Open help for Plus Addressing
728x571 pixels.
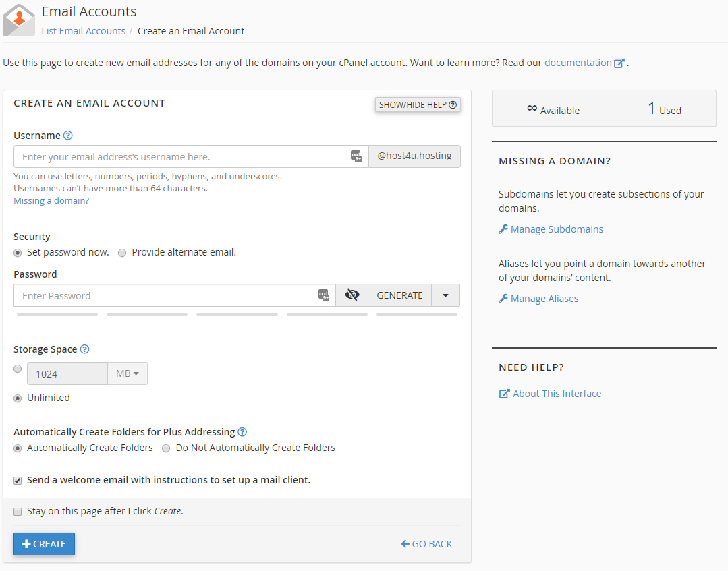[x=242, y=431]
